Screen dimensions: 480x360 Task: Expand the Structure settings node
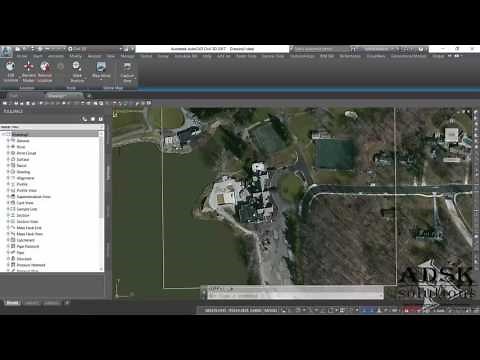[x=8, y=259]
